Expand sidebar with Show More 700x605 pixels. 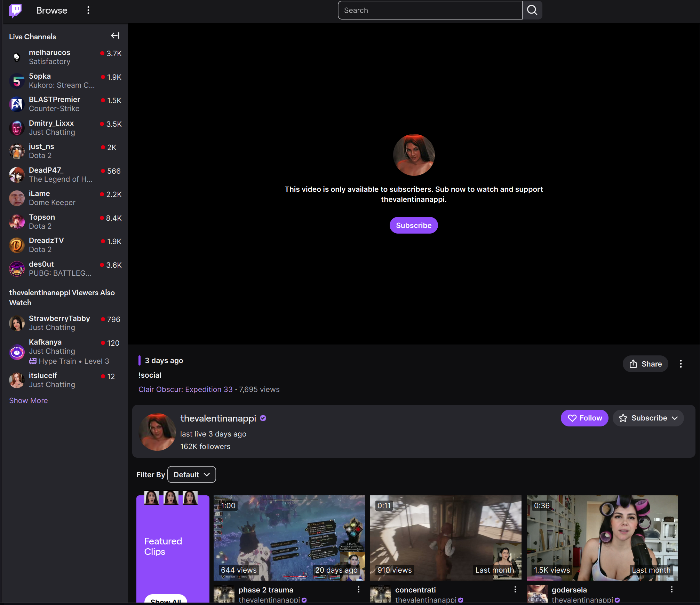click(x=29, y=400)
